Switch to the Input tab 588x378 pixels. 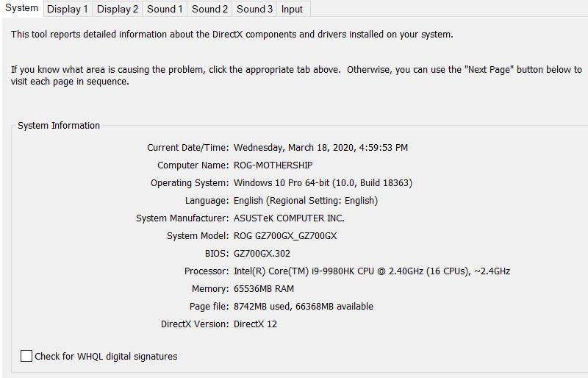click(x=292, y=9)
